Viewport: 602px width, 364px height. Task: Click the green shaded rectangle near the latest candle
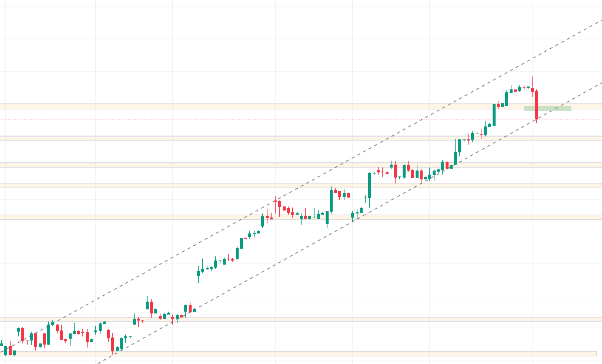[547, 108]
